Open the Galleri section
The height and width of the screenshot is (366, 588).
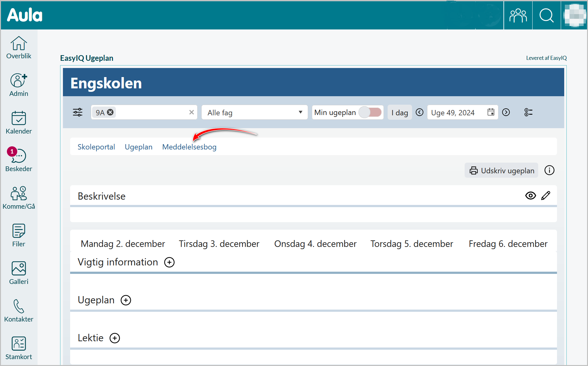19,273
